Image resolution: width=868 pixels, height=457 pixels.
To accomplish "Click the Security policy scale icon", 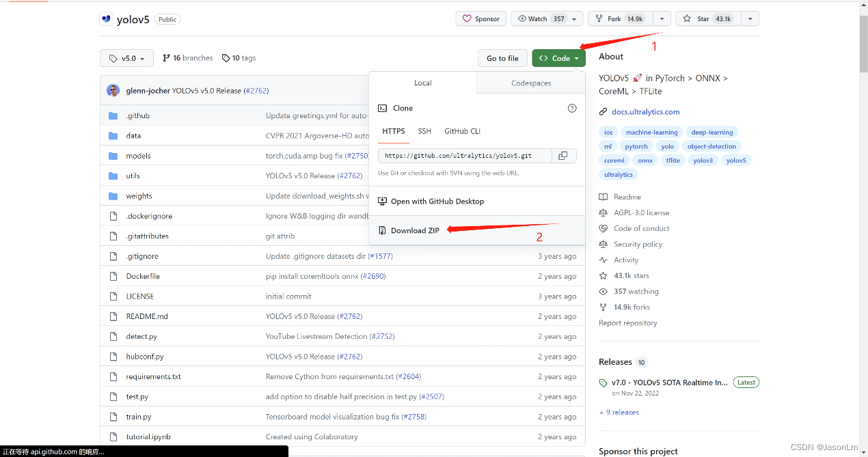I will 603,244.
